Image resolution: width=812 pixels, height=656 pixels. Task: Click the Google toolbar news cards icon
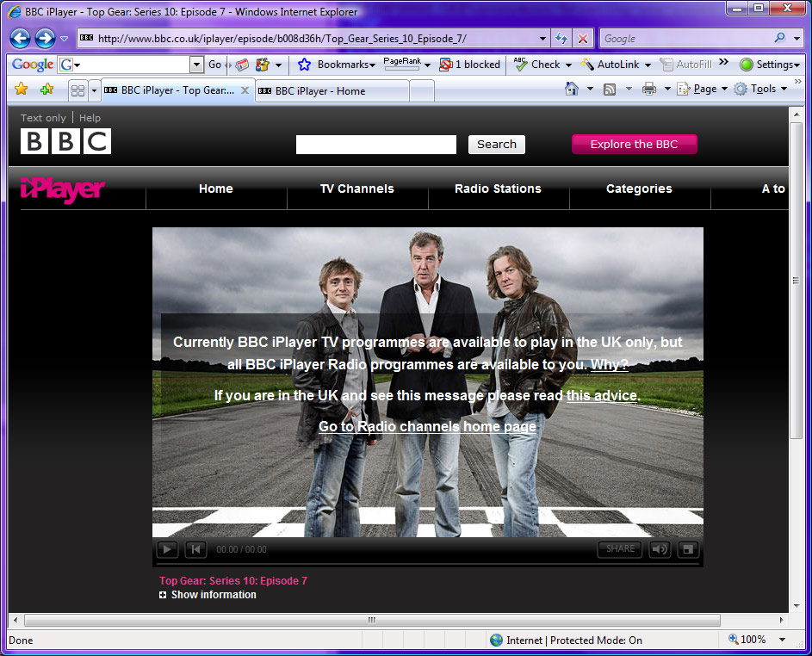pyautogui.click(x=241, y=65)
